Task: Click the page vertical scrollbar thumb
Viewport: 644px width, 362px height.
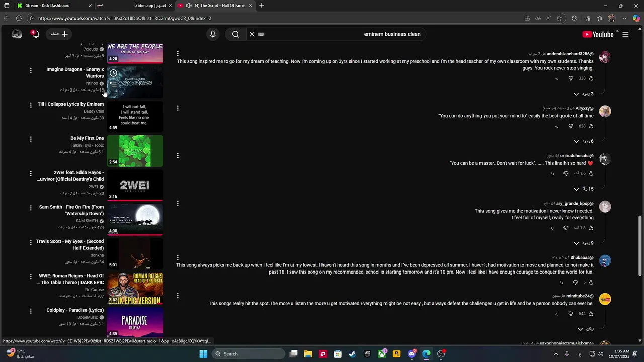Action: click(x=640, y=246)
